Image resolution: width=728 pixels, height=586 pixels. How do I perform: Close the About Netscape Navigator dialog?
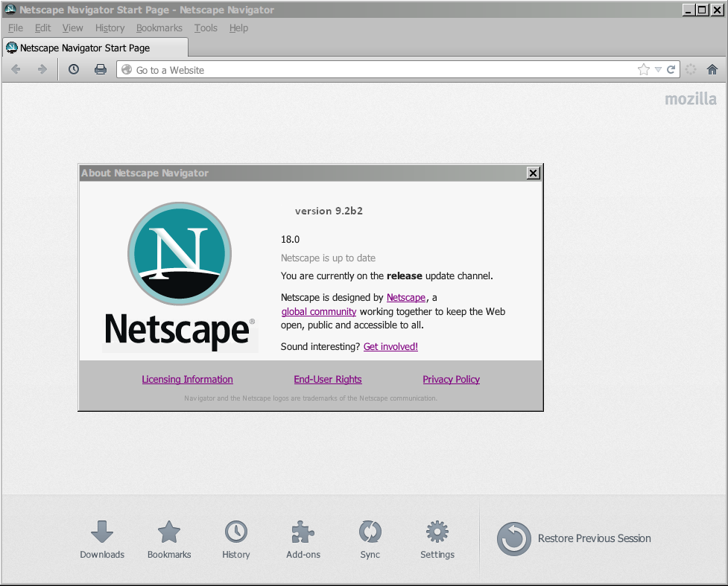coord(533,173)
